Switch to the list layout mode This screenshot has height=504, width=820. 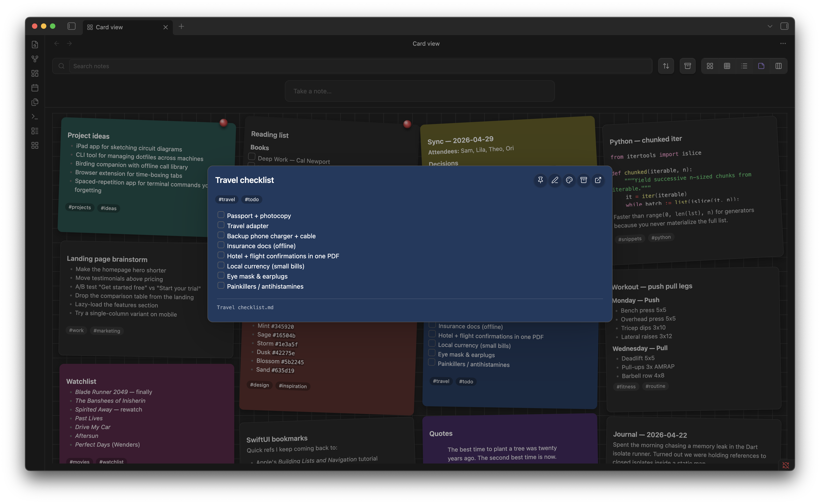(x=744, y=66)
